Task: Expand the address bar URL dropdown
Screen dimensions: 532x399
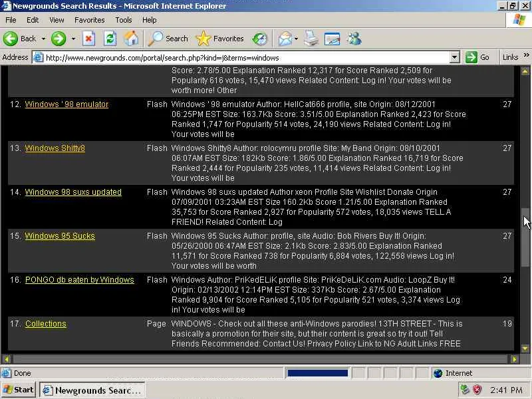Action: (454, 58)
